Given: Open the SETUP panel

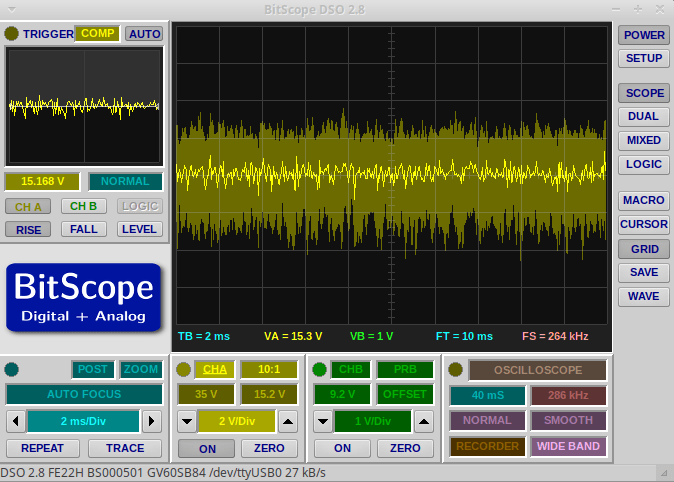Looking at the screenshot, I should point(644,58).
